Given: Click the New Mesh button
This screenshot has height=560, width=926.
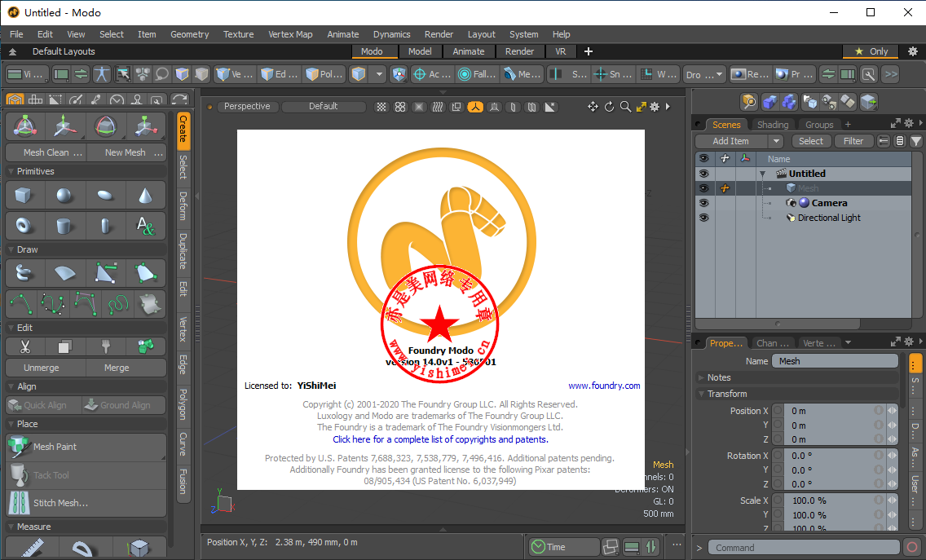Looking at the screenshot, I should click(x=126, y=152).
